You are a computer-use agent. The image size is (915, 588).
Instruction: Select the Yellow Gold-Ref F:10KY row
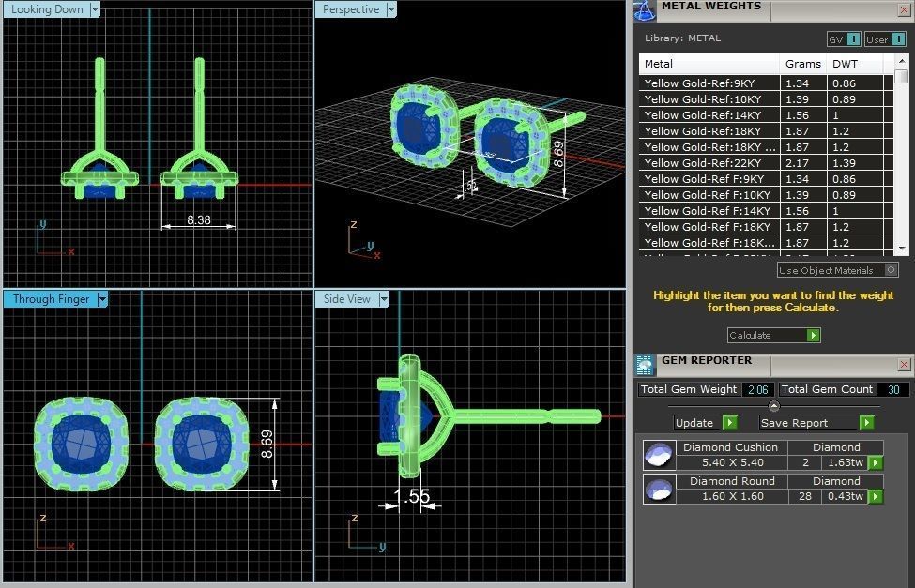tap(766, 195)
